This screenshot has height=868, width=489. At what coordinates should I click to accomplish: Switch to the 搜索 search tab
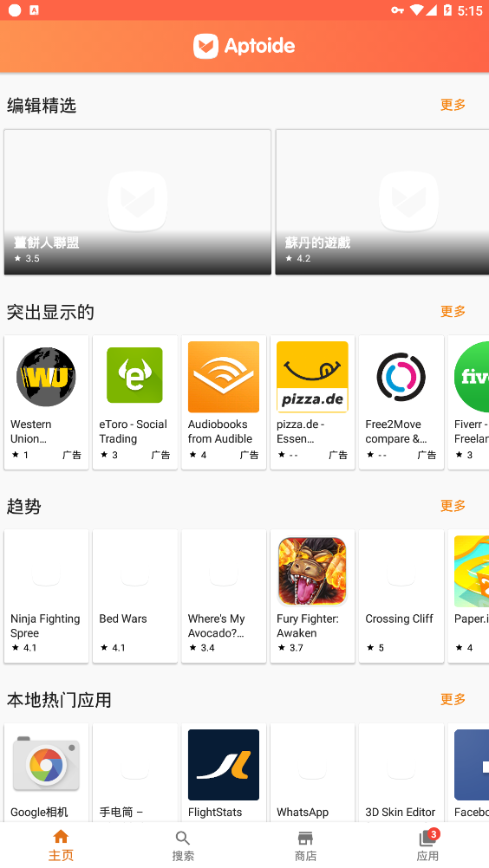(x=183, y=845)
